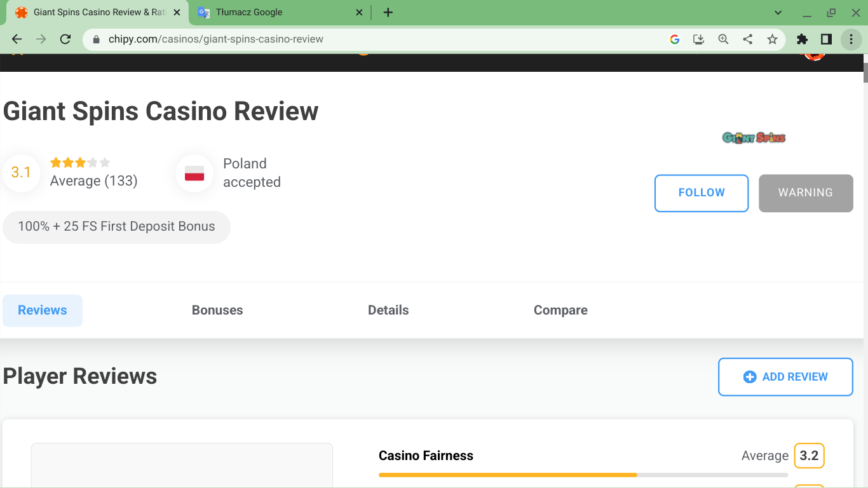Viewport: 868px width, 488px height.
Task: Switch to the Bonuses tab
Action: pos(217,310)
